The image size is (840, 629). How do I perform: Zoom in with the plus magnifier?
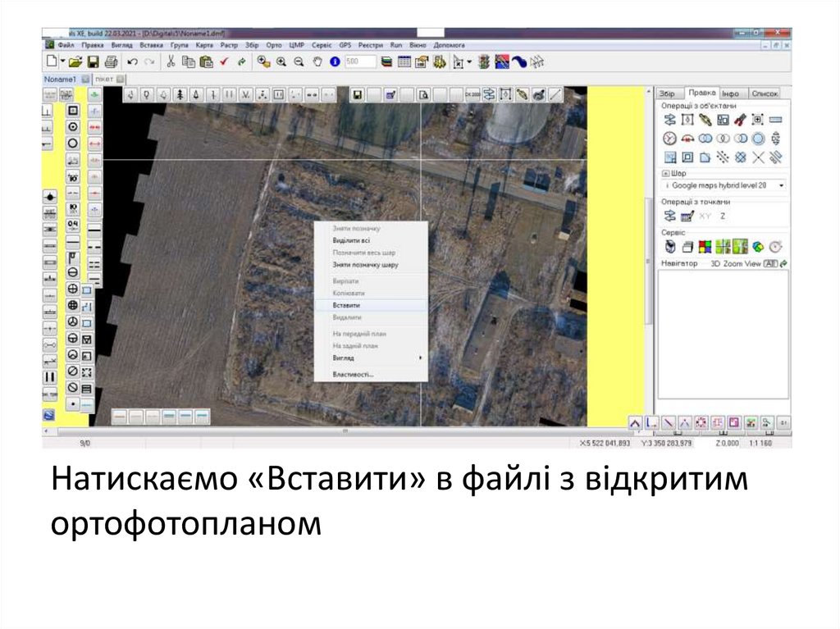click(x=281, y=62)
